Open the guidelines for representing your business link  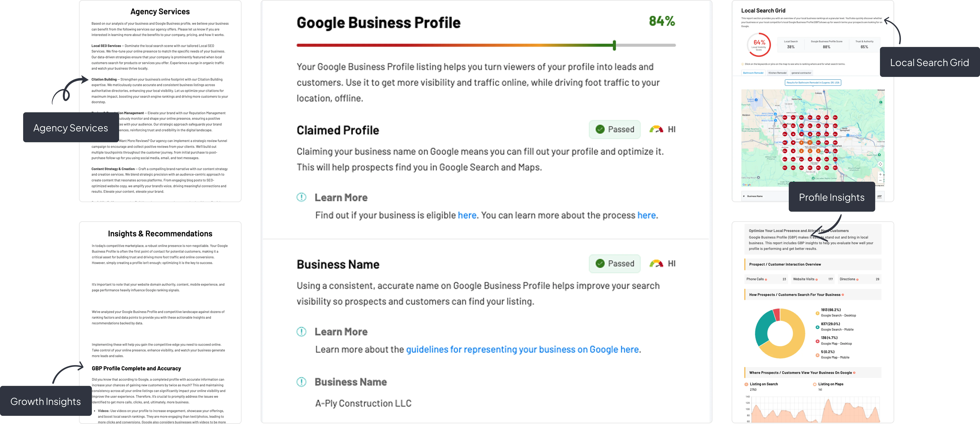pyautogui.click(x=522, y=349)
